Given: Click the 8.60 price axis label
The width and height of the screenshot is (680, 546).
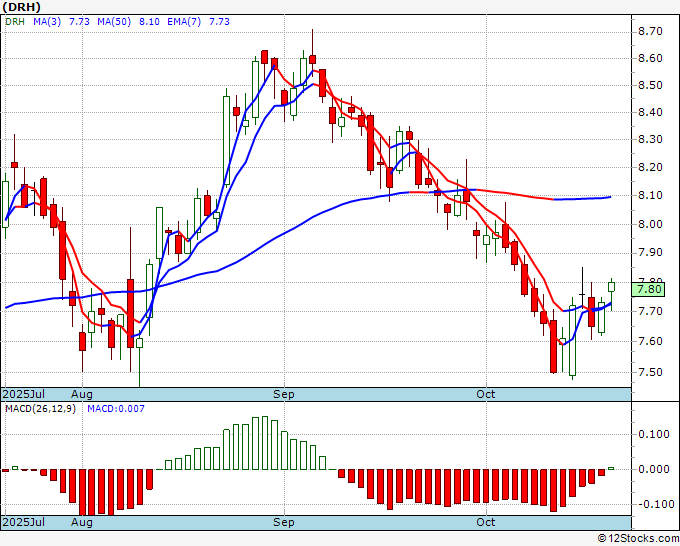Looking at the screenshot, I should [x=650, y=58].
